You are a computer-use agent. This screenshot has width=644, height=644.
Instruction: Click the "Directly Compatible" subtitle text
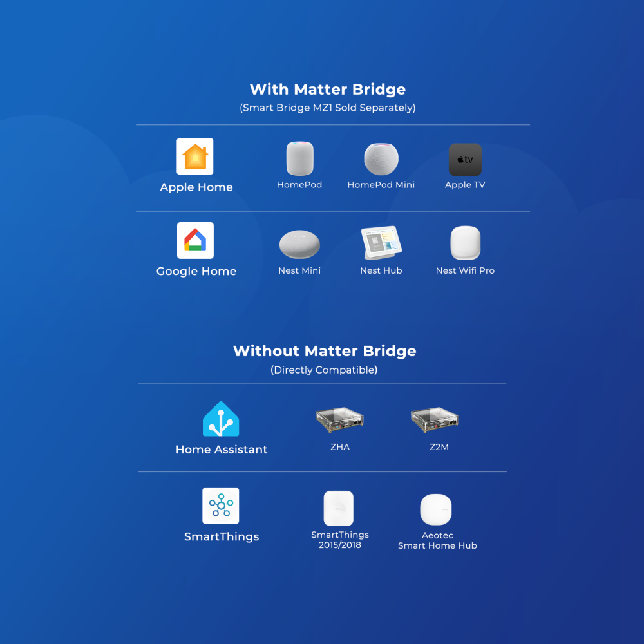(324, 370)
